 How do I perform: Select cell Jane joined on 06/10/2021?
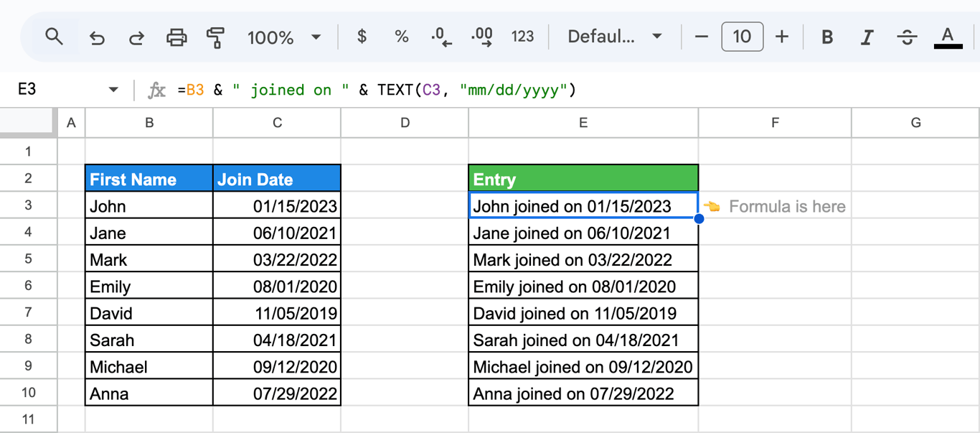[583, 233]
